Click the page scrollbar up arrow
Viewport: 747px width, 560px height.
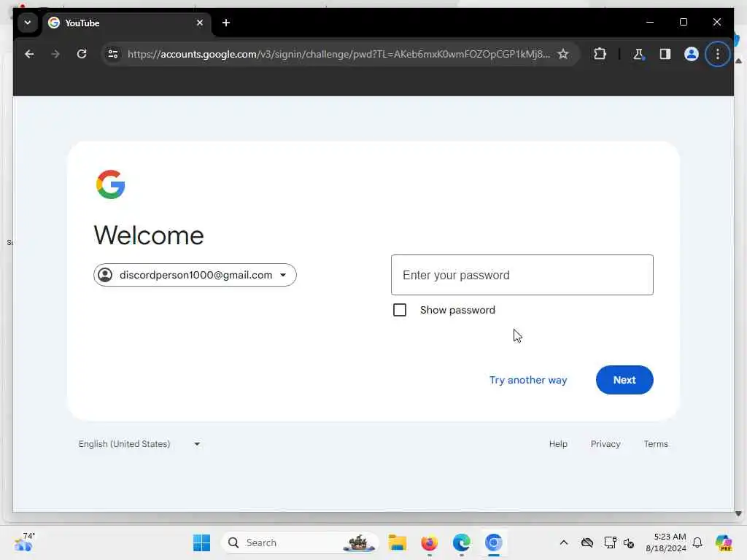tap(738, 61)
